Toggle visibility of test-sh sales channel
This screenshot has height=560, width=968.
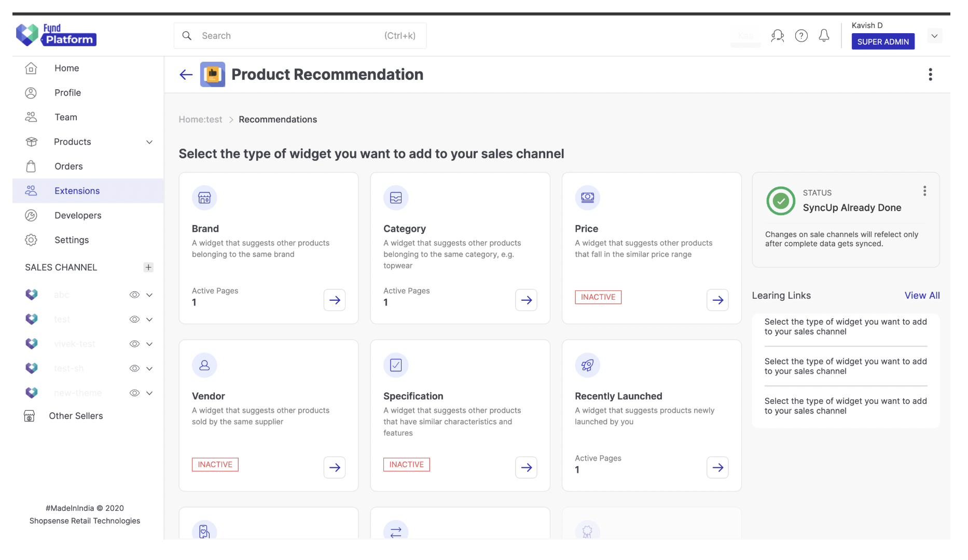pos(134,368)
